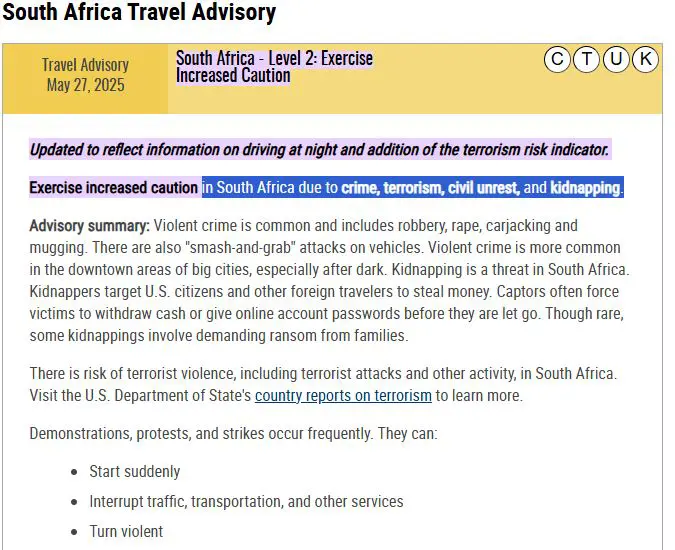Click the "C" crime risk indicator icon

click(557, 60)
